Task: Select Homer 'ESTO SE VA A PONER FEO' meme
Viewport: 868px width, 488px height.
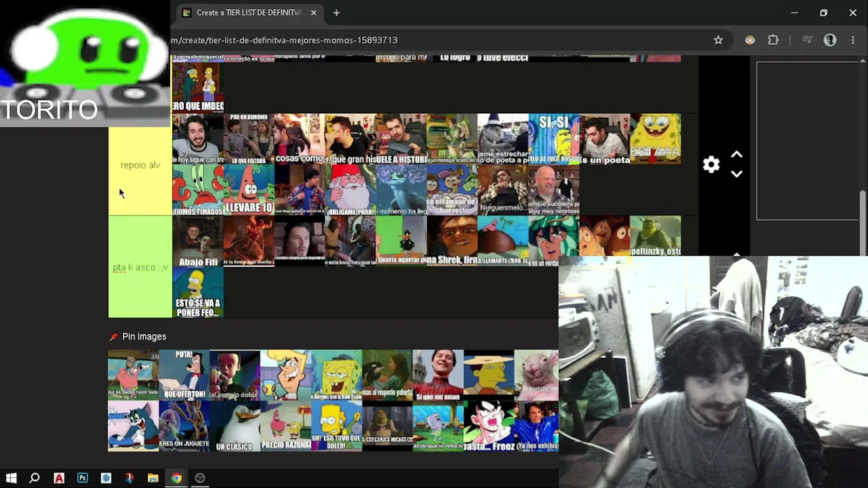Action: 198,292
